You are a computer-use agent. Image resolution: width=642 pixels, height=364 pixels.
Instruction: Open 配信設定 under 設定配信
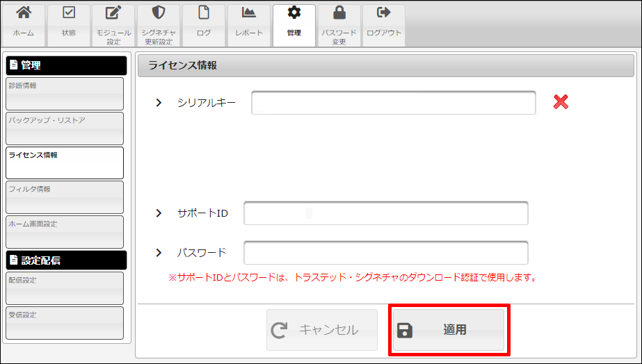65,288
